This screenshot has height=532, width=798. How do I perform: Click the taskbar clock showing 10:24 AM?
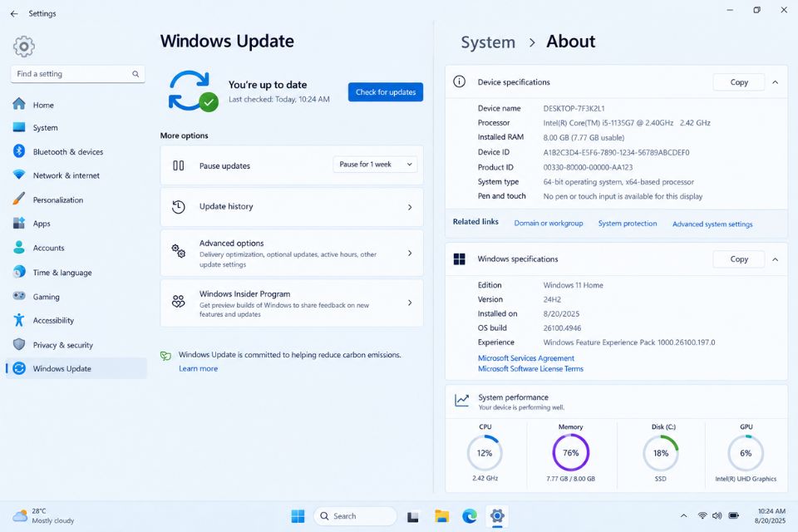[x=771, y=515]
